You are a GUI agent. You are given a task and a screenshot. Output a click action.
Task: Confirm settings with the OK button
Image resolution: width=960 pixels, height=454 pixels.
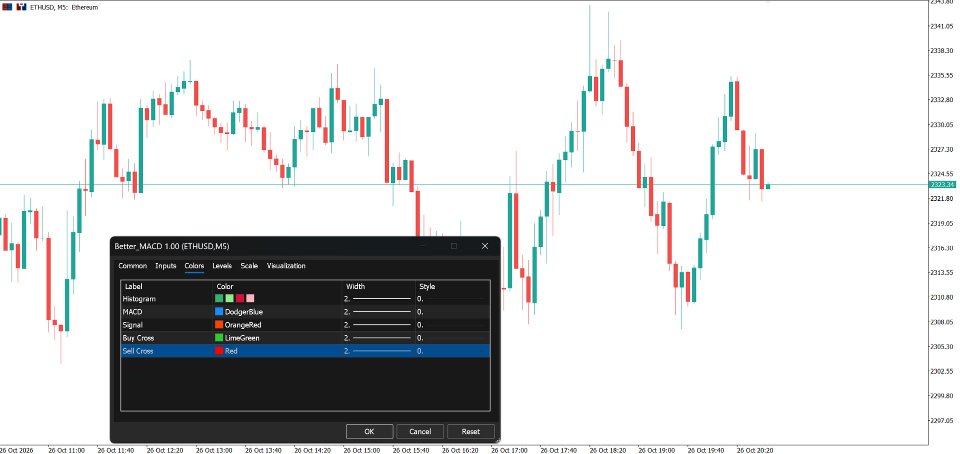click(369, 431)
